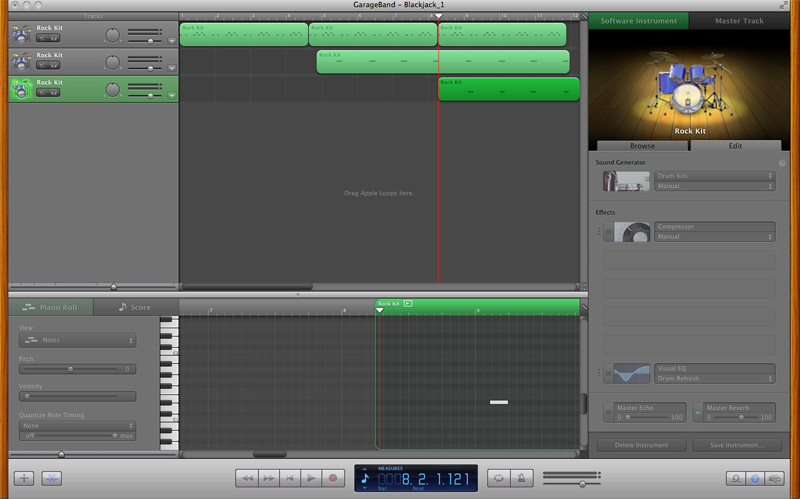Expand automation arrow on green Rock Kit track

tap(171, 95)
